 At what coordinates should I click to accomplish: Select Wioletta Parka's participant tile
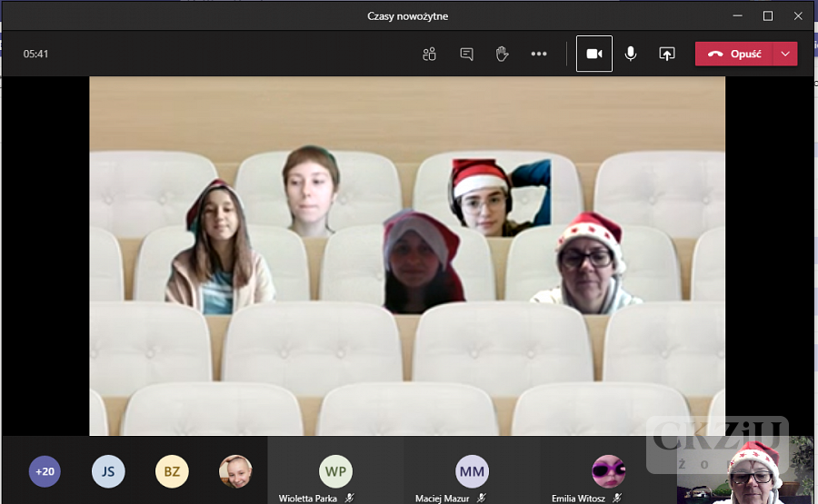(335, 472)
